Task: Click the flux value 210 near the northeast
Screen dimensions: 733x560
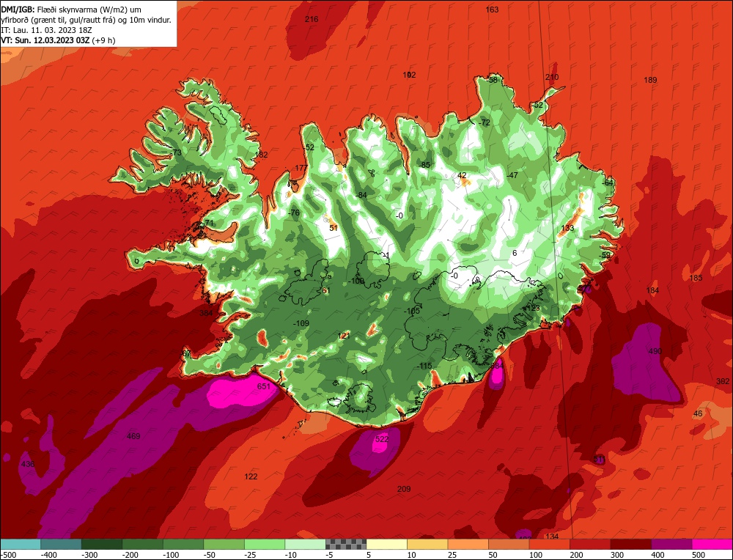Action: pos(552,77)
